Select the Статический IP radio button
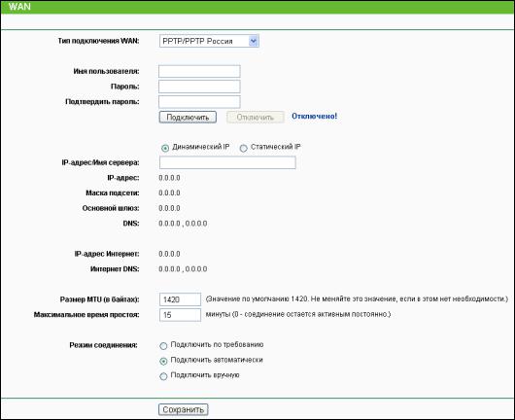Image resolution: width=515 pixels, height=420 pixels. pos(243,148)
